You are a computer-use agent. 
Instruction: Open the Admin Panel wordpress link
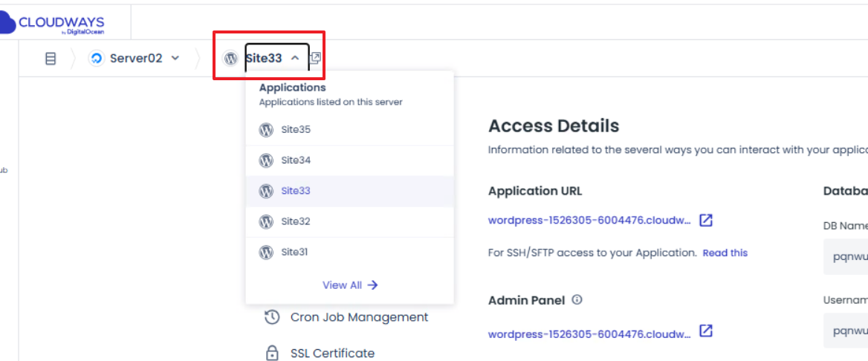coord(589,334)
